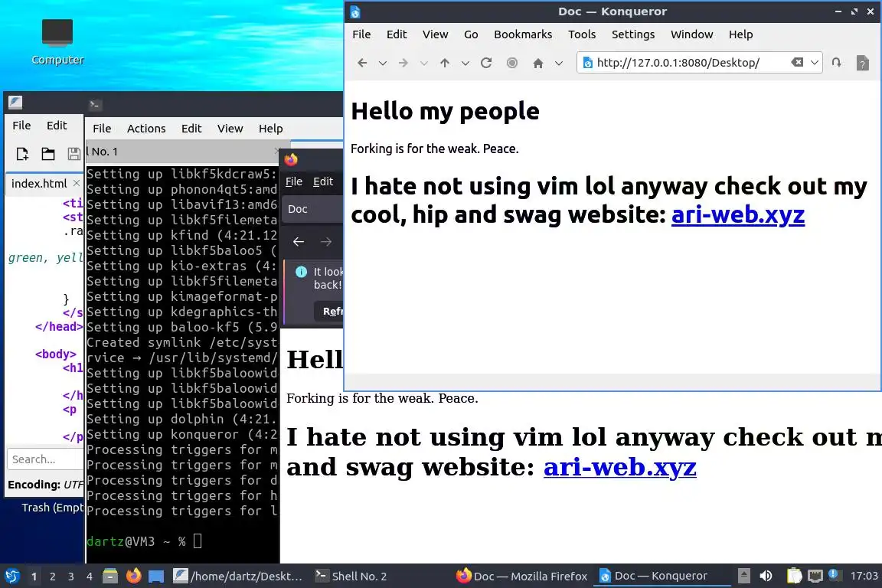Close the index.html editor tab
Screen dimensions: 882x588
coord(77,184)
